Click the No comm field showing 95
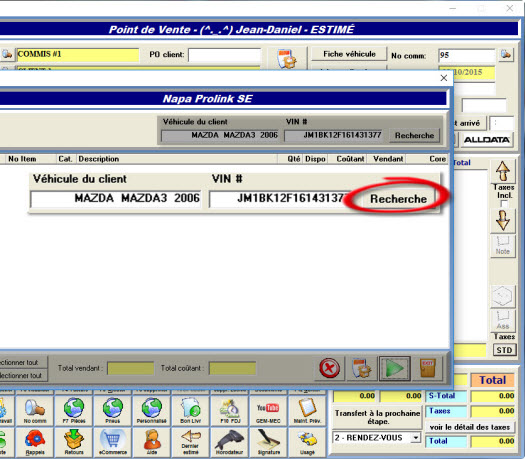The height and width of the screenshot is (459, 525). (x=467, y=55)
